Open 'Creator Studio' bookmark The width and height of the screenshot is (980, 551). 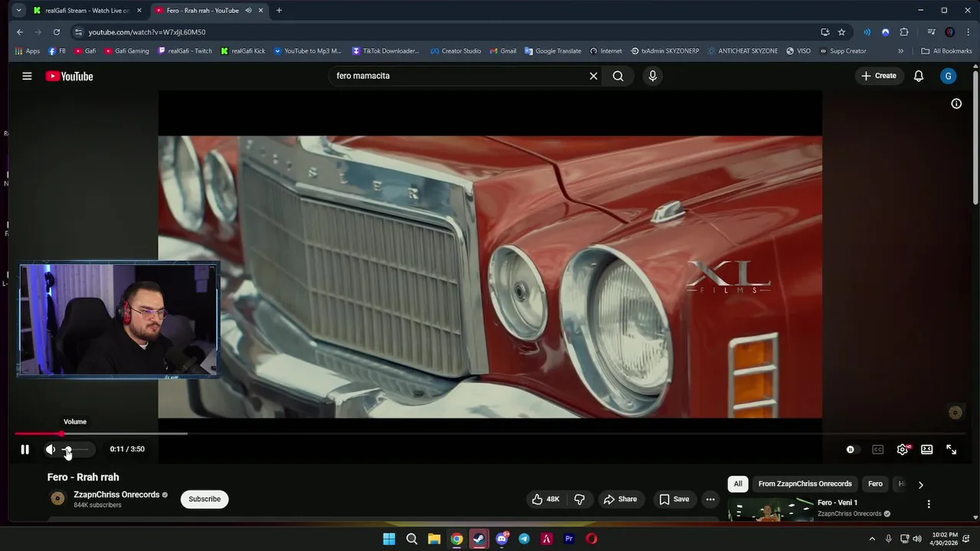pos(456,51)
